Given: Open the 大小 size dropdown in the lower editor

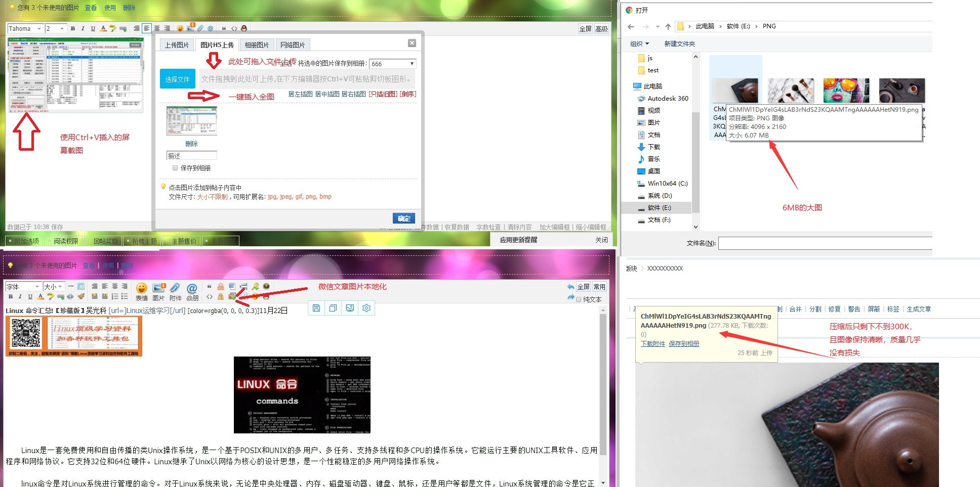Looking at the screenshot, I should (53, 287).
